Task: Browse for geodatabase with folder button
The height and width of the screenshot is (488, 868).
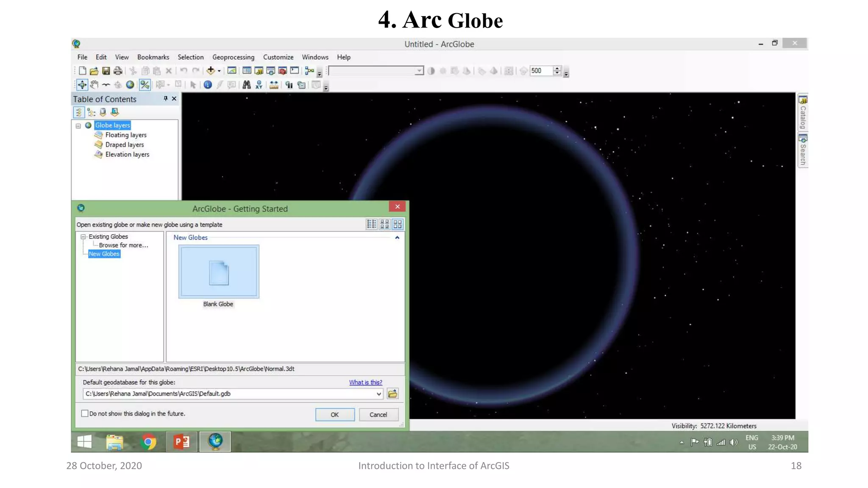Action: (x=392, y=394)
